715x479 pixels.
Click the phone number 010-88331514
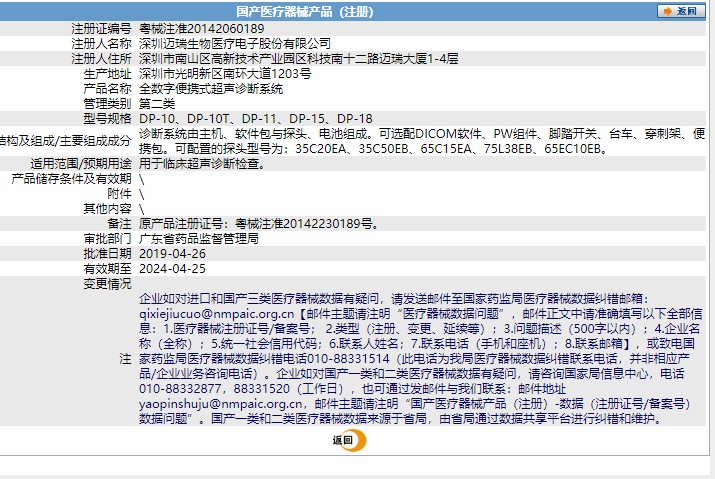(x=349, y=359)
